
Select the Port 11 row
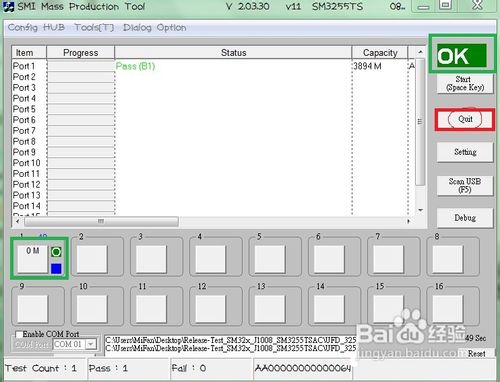pos(213,174)
